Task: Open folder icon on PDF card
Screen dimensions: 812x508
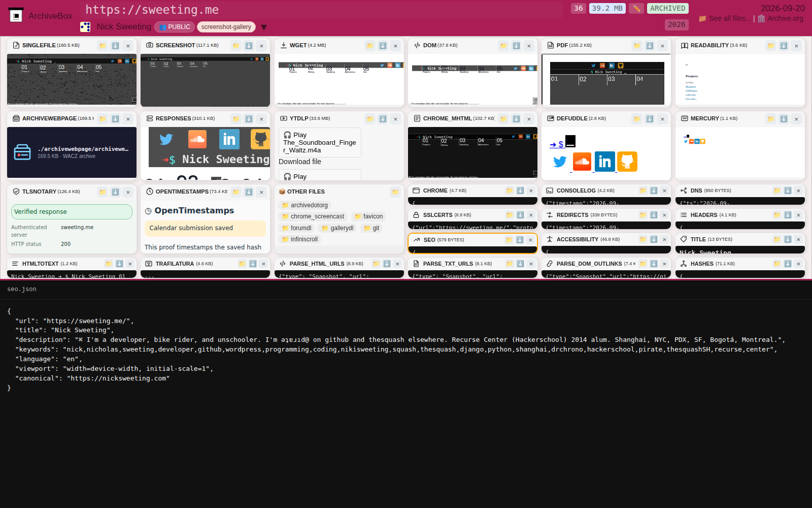Action: 637,46
